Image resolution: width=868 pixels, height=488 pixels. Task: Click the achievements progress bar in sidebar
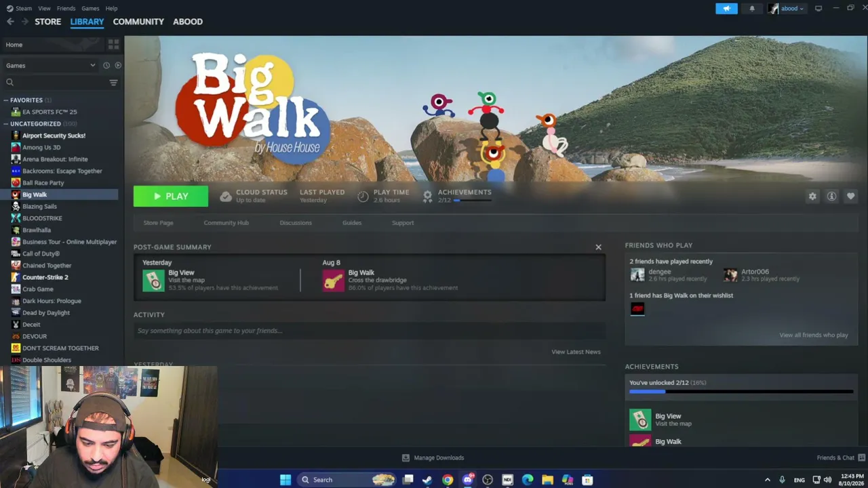tap(741, 392)
